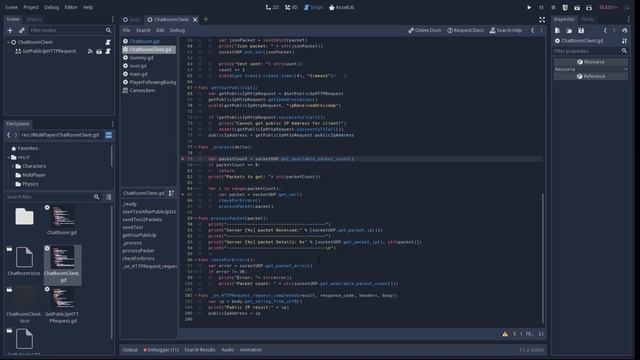Open script icon on GetPublicIpHTTPRequest node
Image resolution: width=640 pixels, height=360 pixels.
108,51
